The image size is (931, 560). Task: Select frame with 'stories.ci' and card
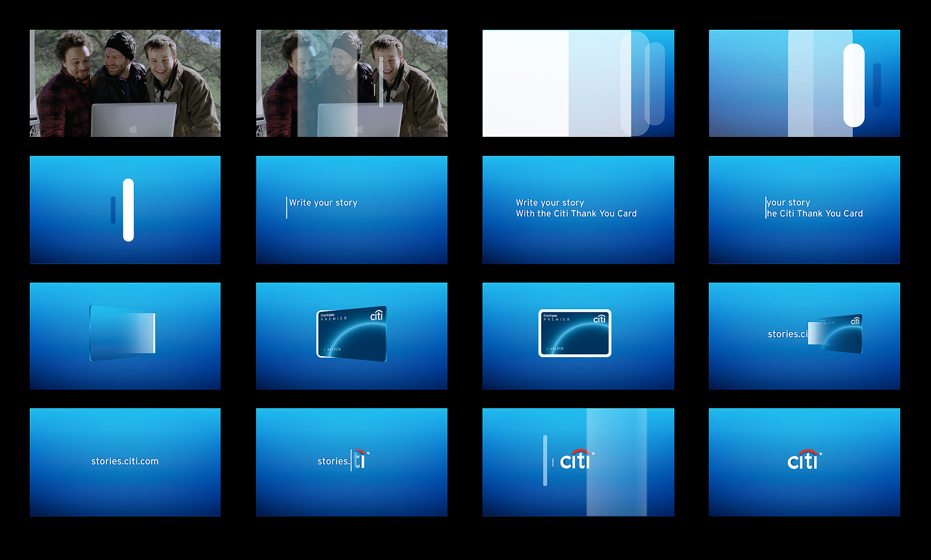point(804,336)
